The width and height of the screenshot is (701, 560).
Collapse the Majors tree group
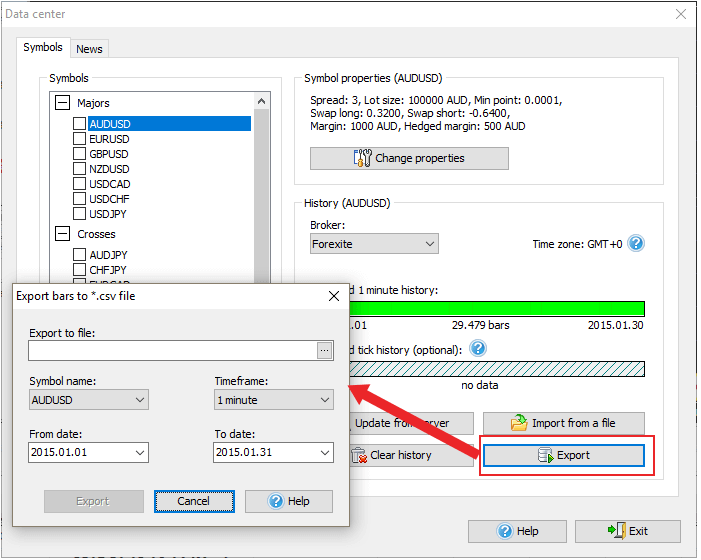(x=63, y=103)
